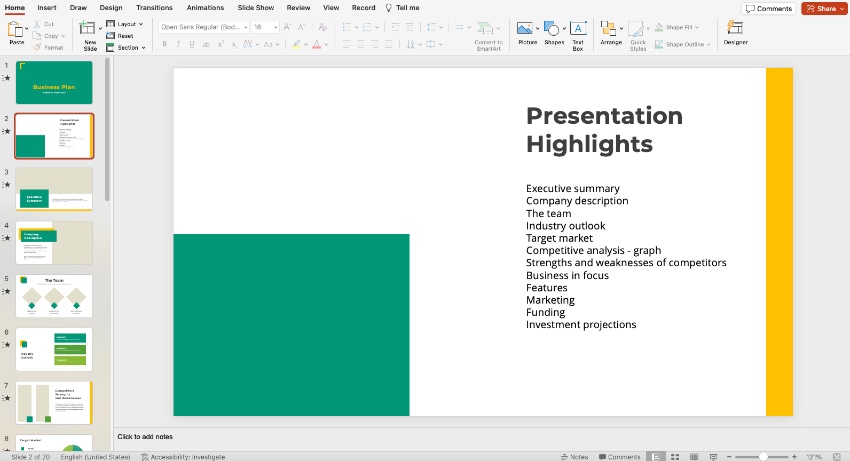This screenshot has height=461, width=850.
Task: Toggle Italic formatting
Action: [178, 44]
